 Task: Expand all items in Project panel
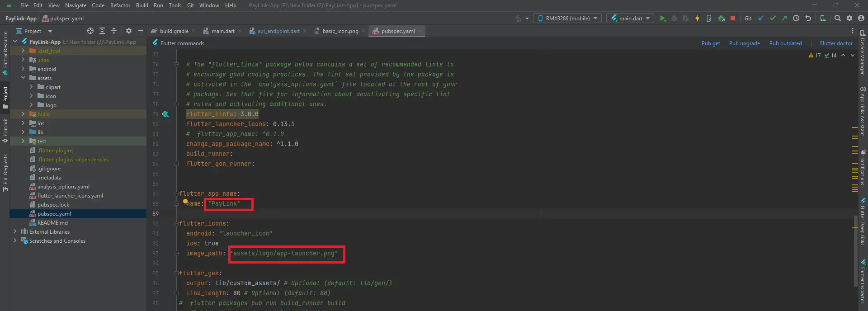[x=102, y=31]
